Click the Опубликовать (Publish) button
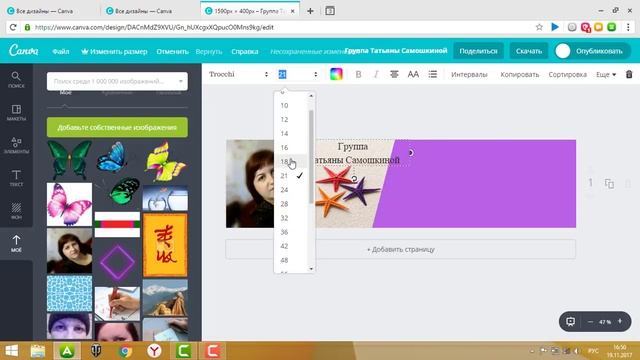This screenshot has width=640, height=360. 592,51
